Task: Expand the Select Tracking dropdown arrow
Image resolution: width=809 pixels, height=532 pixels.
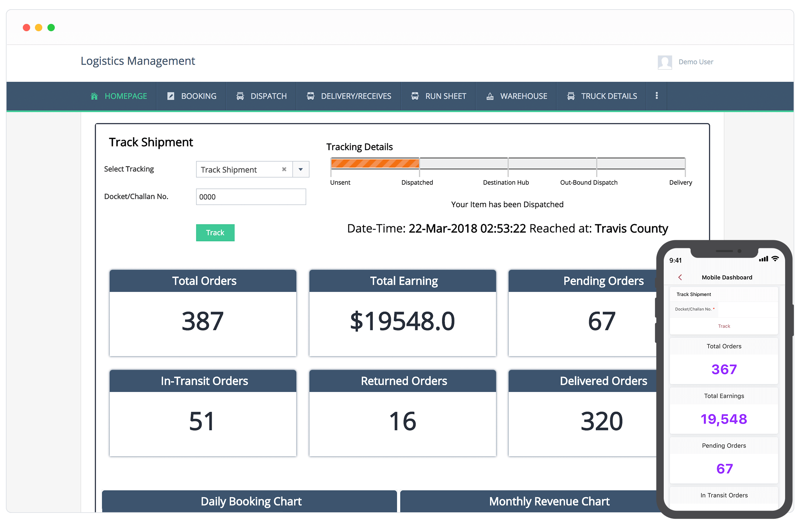Action: point(301,169)
